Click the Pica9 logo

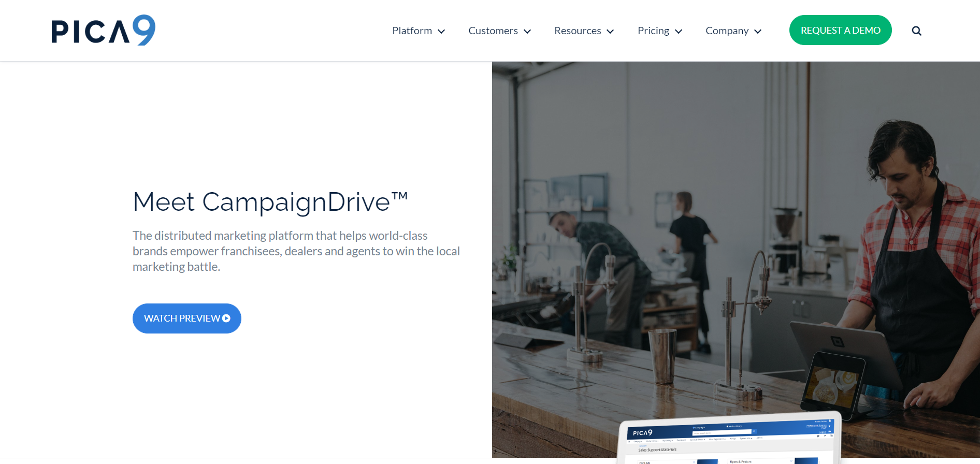click(x=103, y=30)
